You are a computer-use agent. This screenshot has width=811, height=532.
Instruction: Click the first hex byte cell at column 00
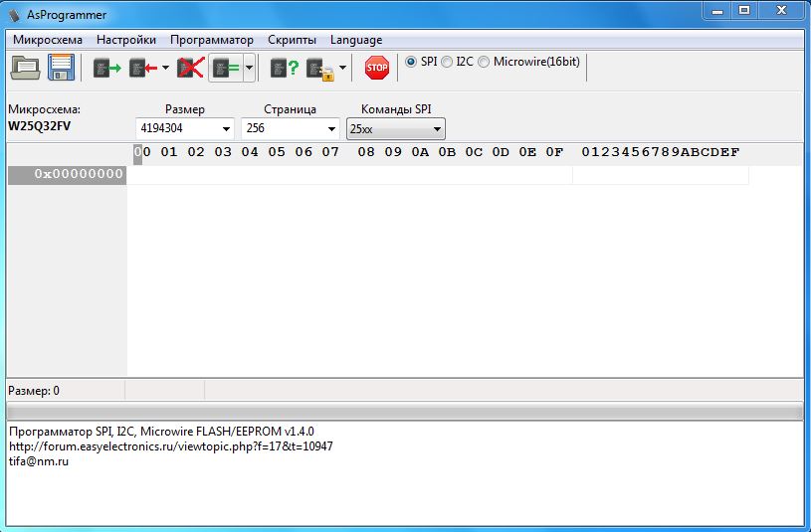142,175
